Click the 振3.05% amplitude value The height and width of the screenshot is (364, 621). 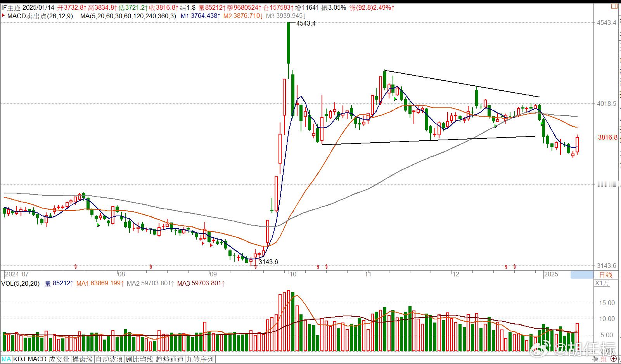click(334, 7)
